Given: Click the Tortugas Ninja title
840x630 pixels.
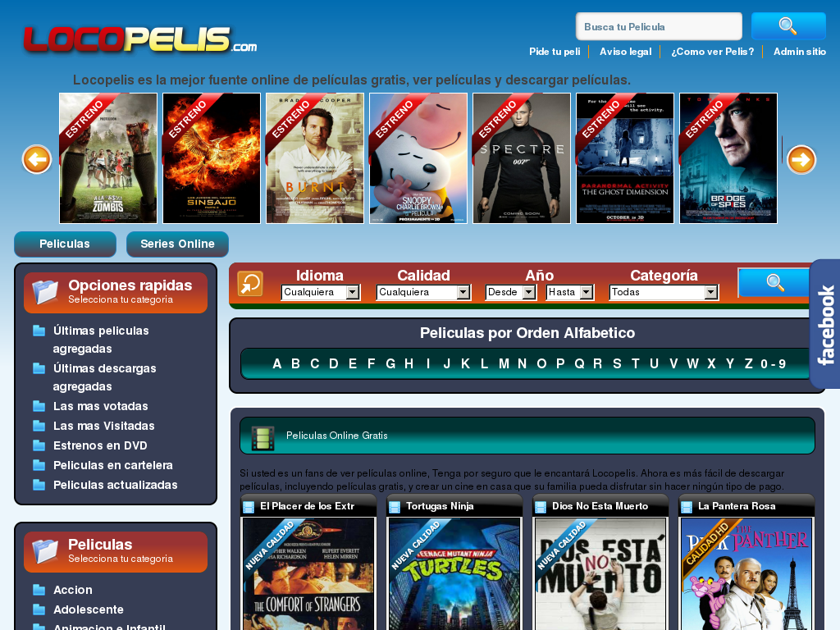Looking at the screenshot, I should pyautogui.click(x=440, y=506).
